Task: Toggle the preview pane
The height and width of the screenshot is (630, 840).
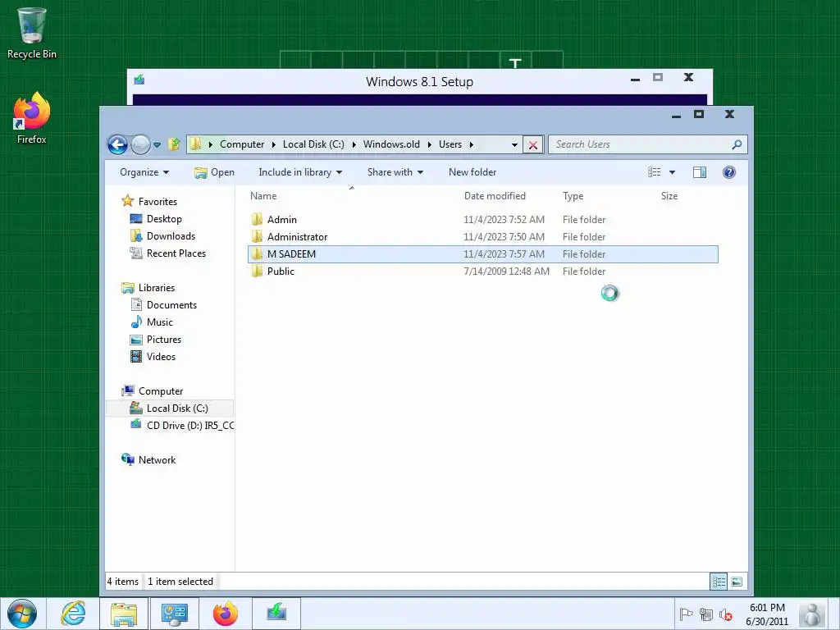Action: tap(700, 172)
